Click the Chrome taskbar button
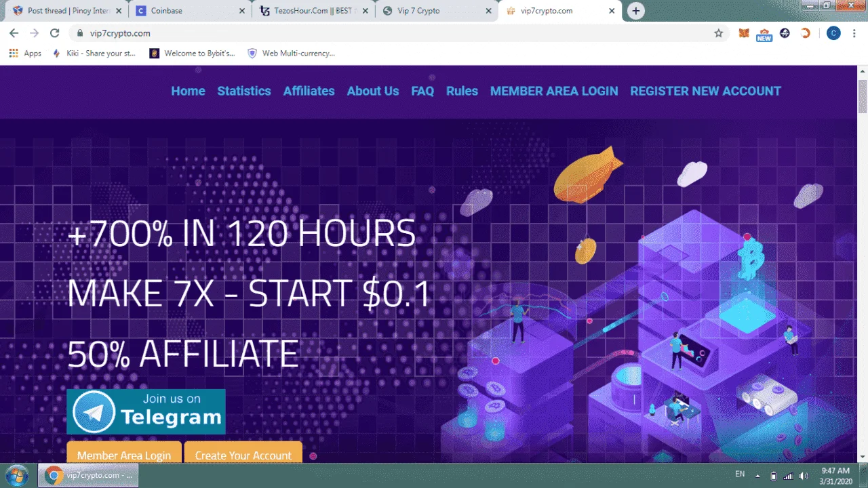 click(x=88, y=475)
